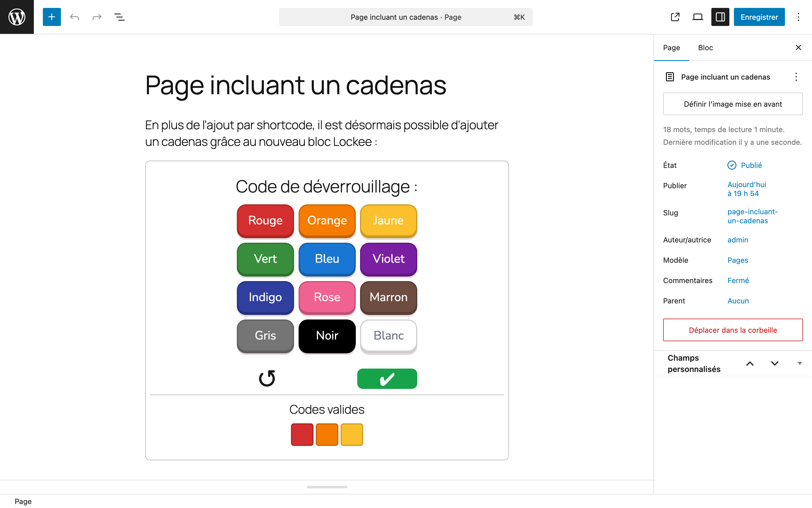
Task: Undo the last change
Action: pos(74,17)
